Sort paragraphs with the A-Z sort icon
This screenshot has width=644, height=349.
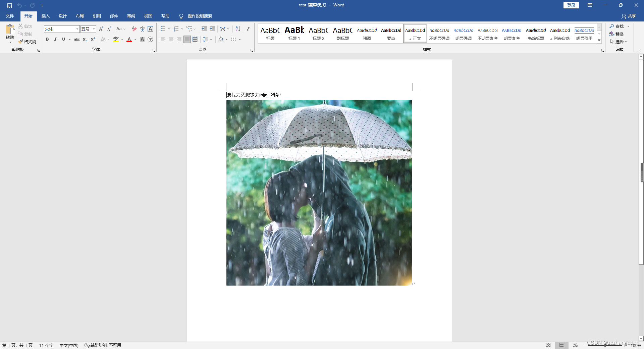pos(238,29)
